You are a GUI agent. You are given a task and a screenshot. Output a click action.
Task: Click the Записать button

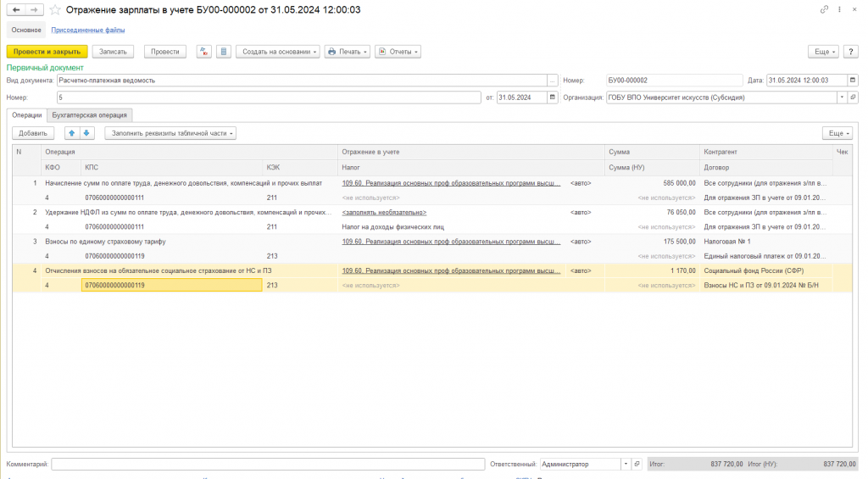click(113, 52)
